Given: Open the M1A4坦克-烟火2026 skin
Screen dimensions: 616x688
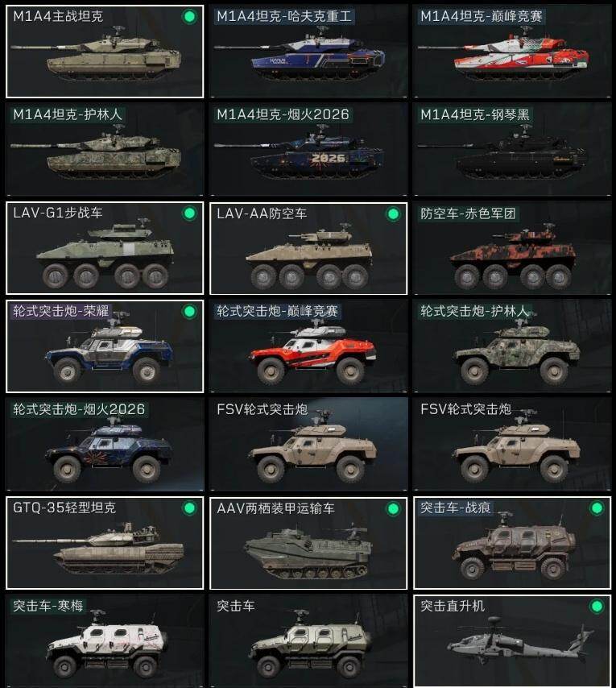Looking at the screenshot, I should coord(308,150).
